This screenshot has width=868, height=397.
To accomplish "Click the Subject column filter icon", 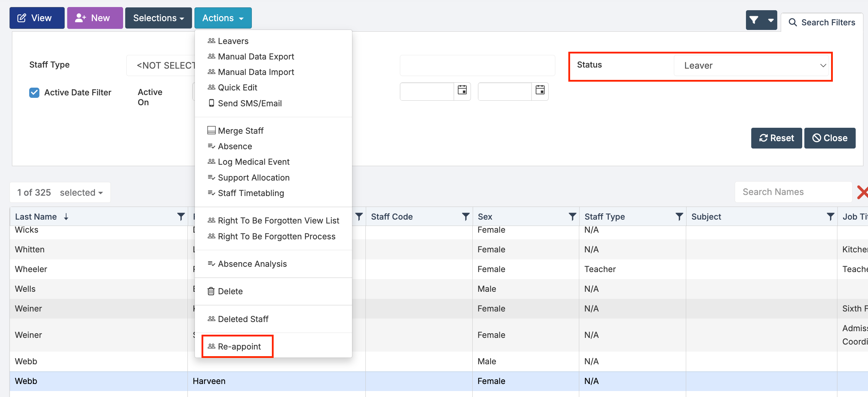I will point(830,217).
